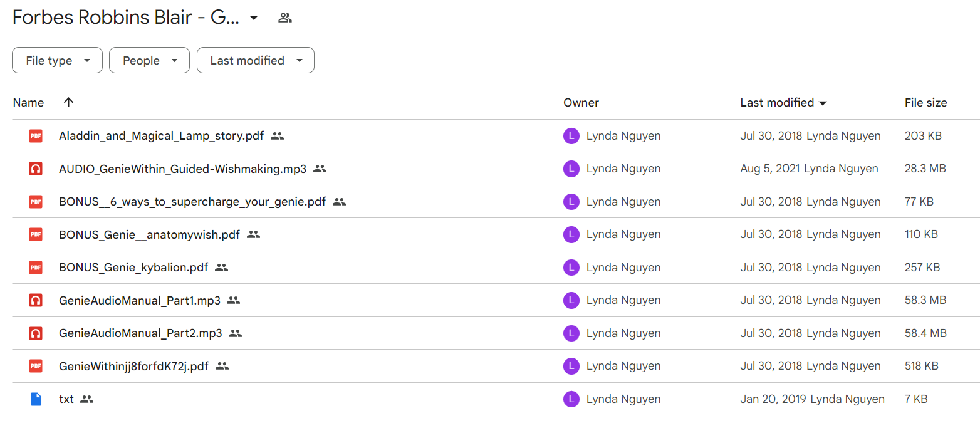
Task: Sort by Name column header
Action: point(28,103)
